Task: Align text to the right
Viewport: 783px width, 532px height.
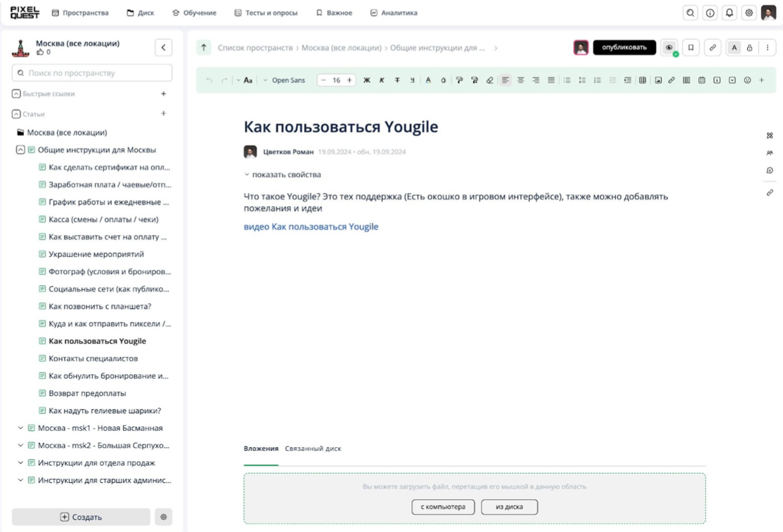Action: [535, 80]
